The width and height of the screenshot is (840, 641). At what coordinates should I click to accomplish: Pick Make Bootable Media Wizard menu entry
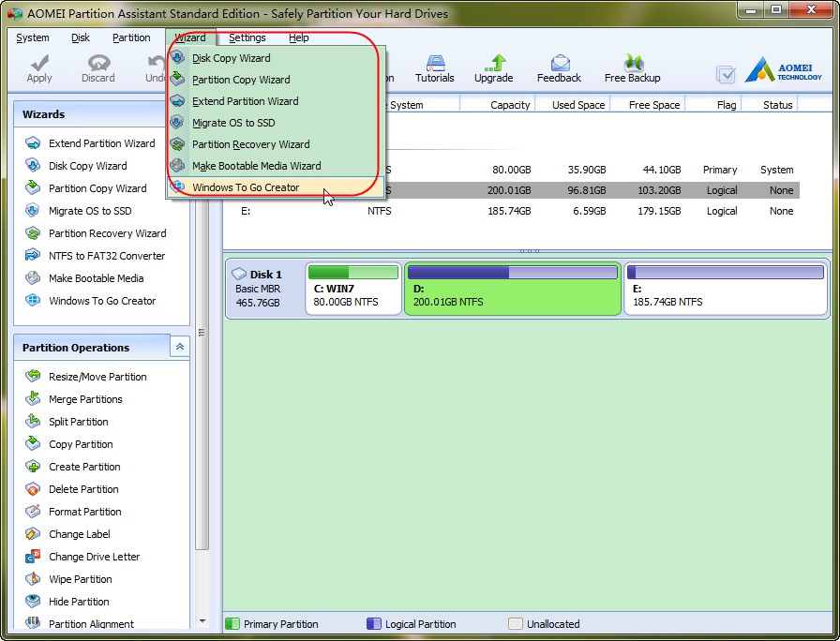[x=275, y=166]
